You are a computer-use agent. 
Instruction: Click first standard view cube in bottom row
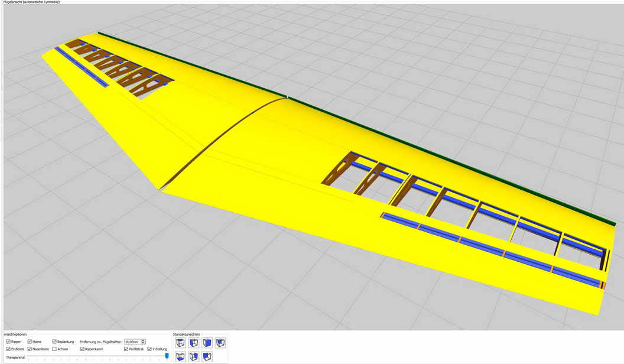(180, 356)
